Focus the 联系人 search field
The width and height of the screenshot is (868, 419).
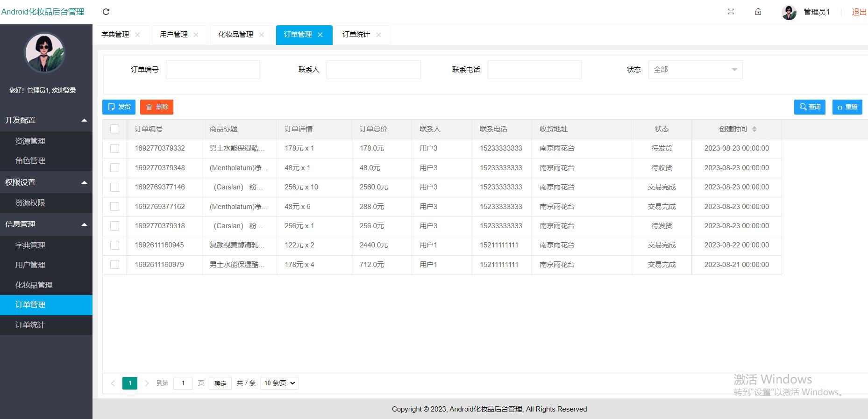374,70
